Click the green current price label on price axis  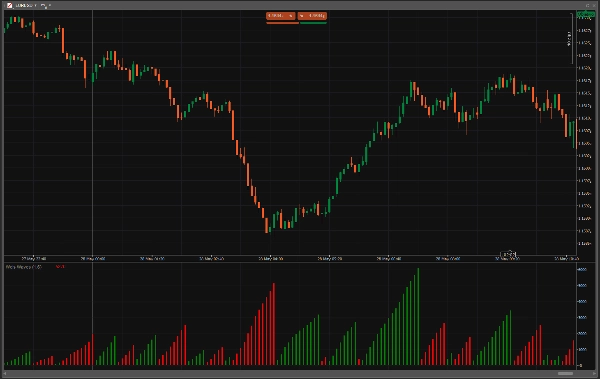(585, 15)
